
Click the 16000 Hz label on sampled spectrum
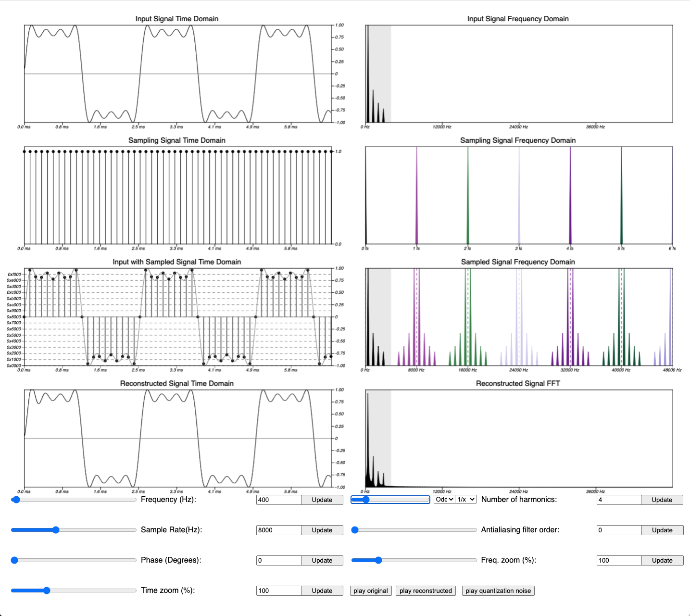coord(467,370)
